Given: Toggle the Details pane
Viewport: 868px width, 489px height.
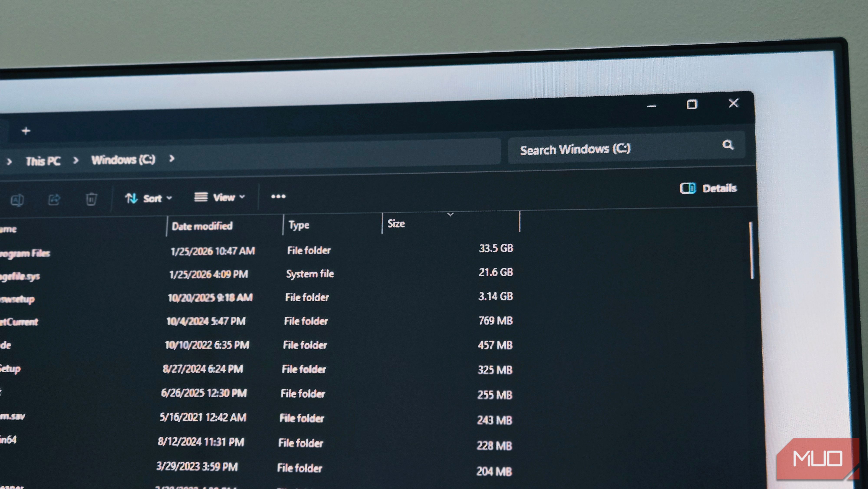Looking at the screenshot, I should 708,188.
